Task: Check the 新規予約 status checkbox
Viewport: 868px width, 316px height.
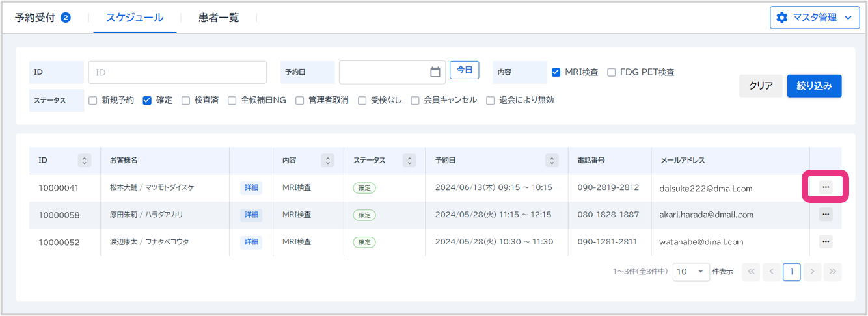Action: (x=92, y=100)
